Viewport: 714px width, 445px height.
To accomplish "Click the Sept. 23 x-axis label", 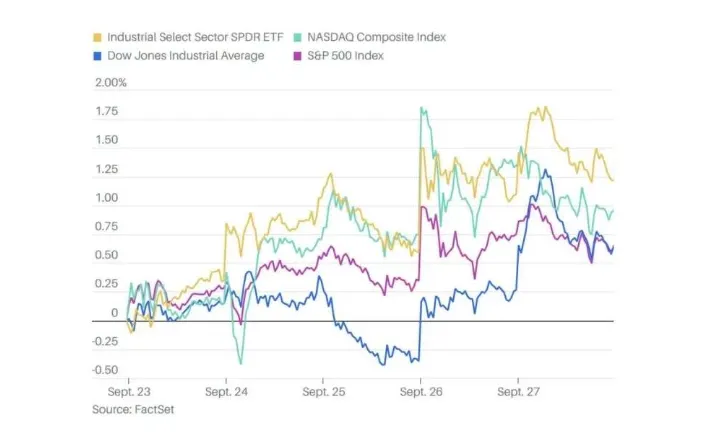I will tap(129, 381).
